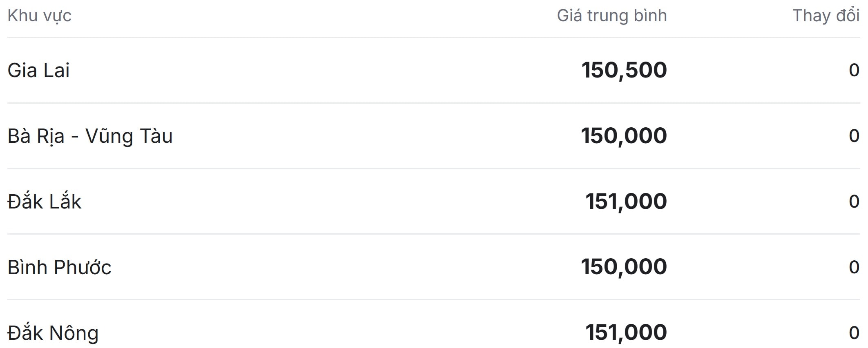Screen dimensions: 868x348
Task: Click the 150,500 price for Gia Lai
Action: point(624,70)
